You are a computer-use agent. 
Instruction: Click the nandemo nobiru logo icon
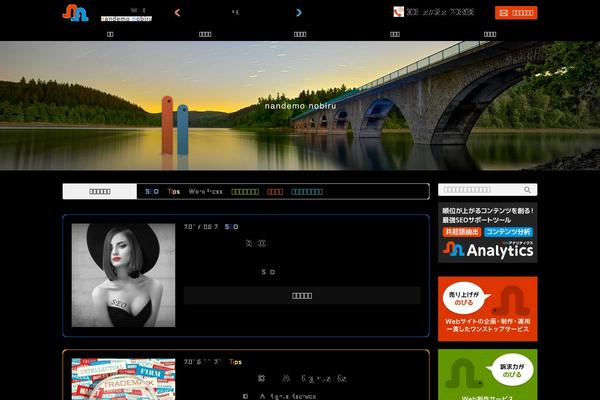tap(75, 13)
